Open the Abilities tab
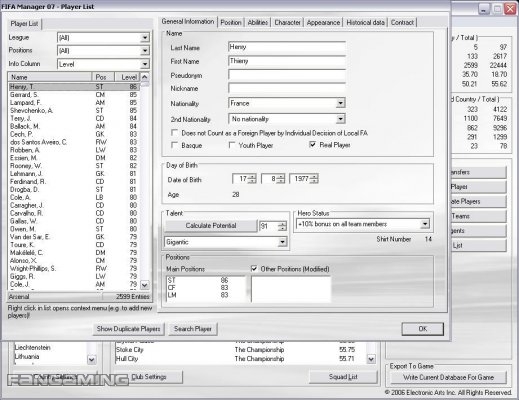Screen dimensions: 519x400 coord(258,22)
